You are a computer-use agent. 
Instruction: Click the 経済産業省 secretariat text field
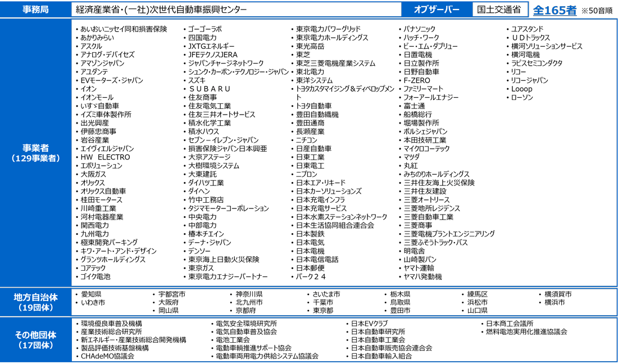coord(236,10)
